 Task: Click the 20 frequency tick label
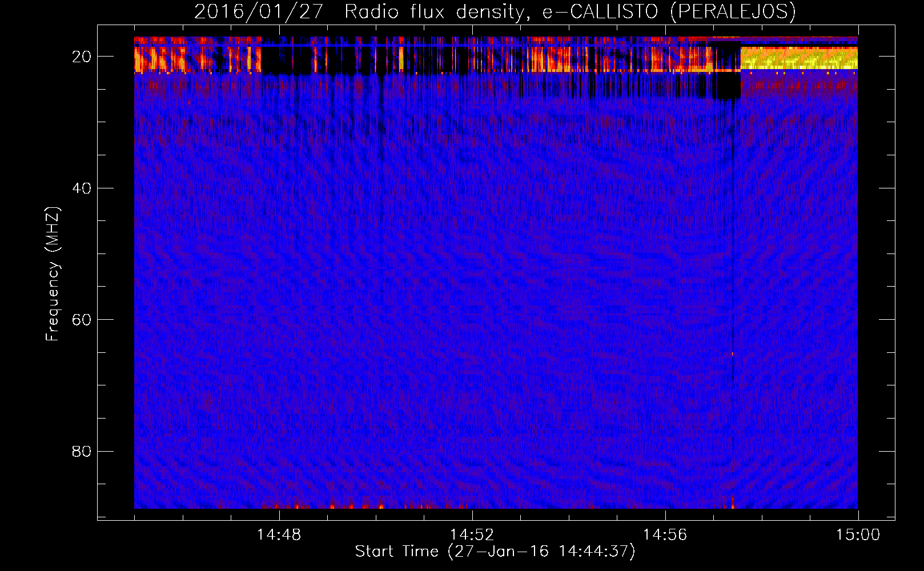click(82, 57)
